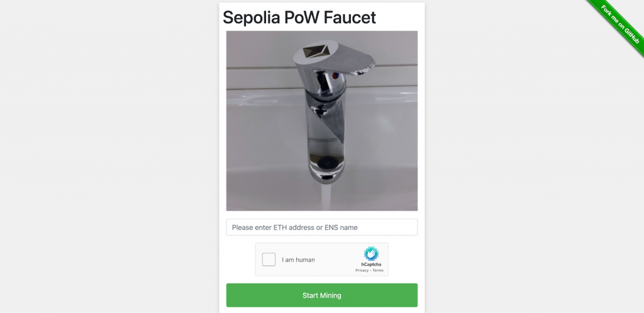Click the "Start Mining" button
Screen dimensions: 644x313
(x=322, y=295)
